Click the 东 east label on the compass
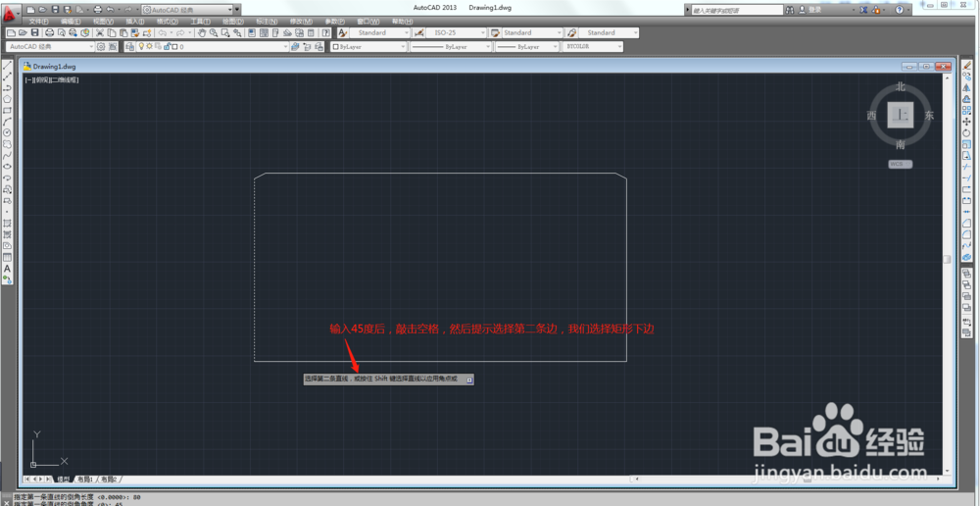This screenshot has width=980, height=506. click(929, 115)
